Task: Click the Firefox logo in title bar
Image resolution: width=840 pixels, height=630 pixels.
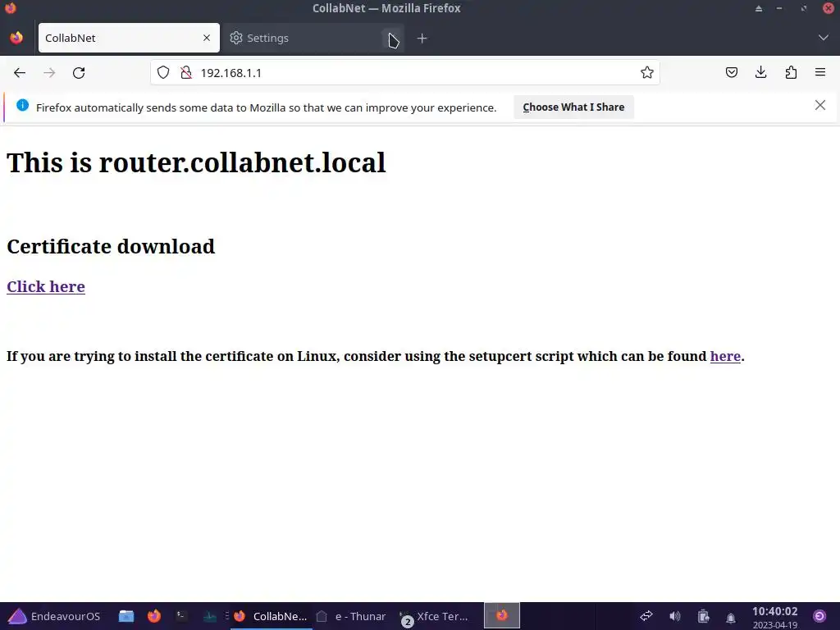Action: click(x=10, y=7)
